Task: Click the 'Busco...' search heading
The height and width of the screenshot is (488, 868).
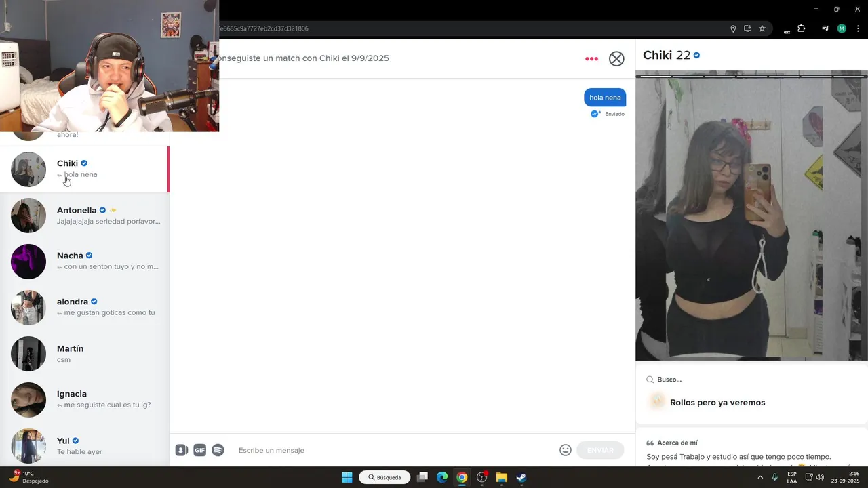Action: click(x=669, y=380)
